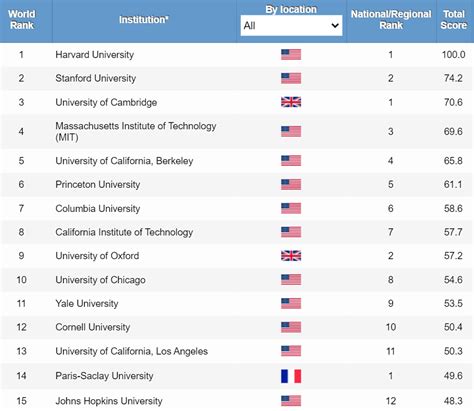
Task: Click the US flag beside Harvard University
Action: click(291, 54)
